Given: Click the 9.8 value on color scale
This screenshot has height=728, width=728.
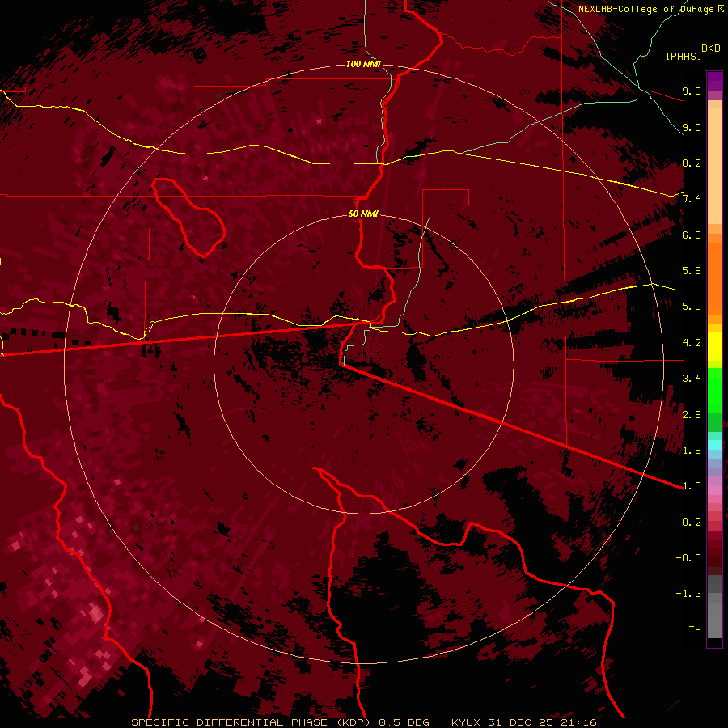Looking at the screenshot, I should click(692, 91).
